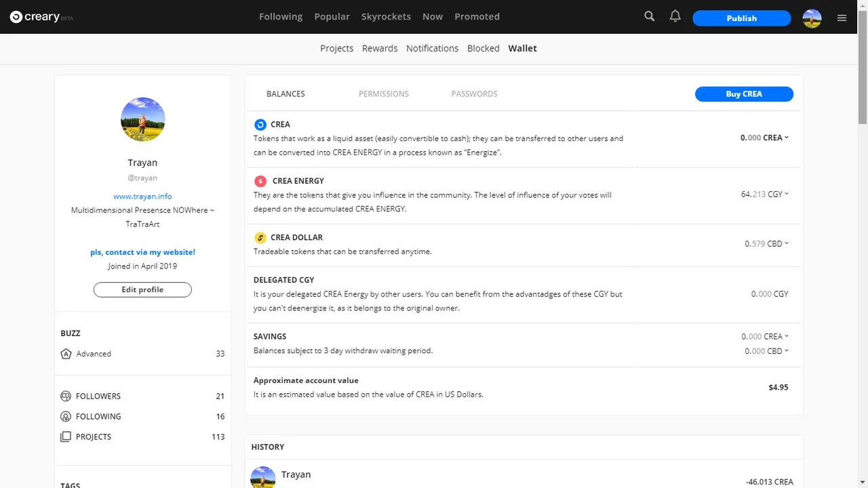Click the Advanced buzz score 33
The height and width of the screenshot is (488, 868).
220,354
